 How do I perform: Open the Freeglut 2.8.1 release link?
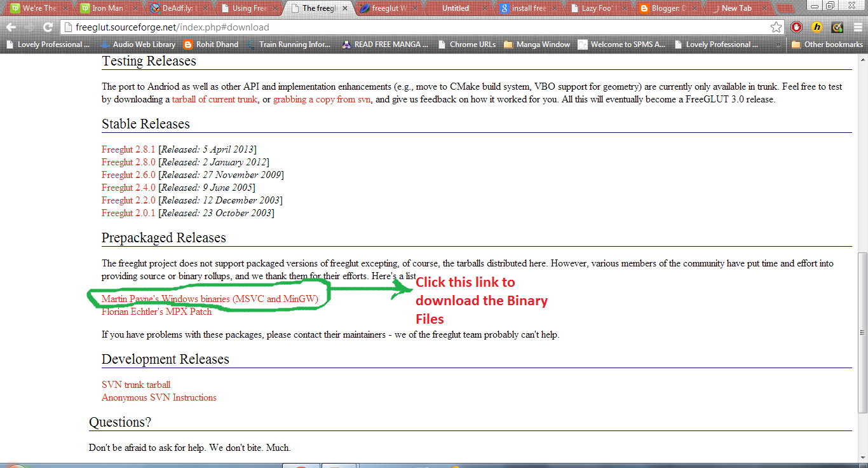click(x=128, y=149)
